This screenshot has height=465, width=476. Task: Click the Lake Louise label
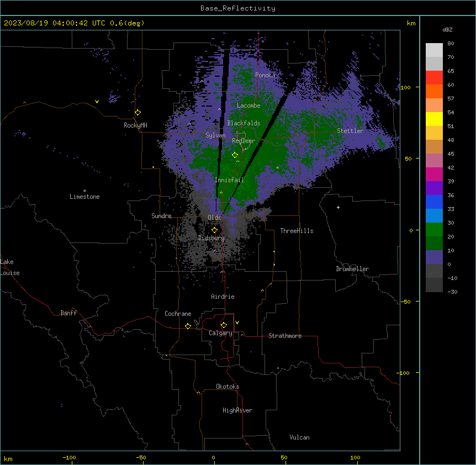tap(10, 267)
